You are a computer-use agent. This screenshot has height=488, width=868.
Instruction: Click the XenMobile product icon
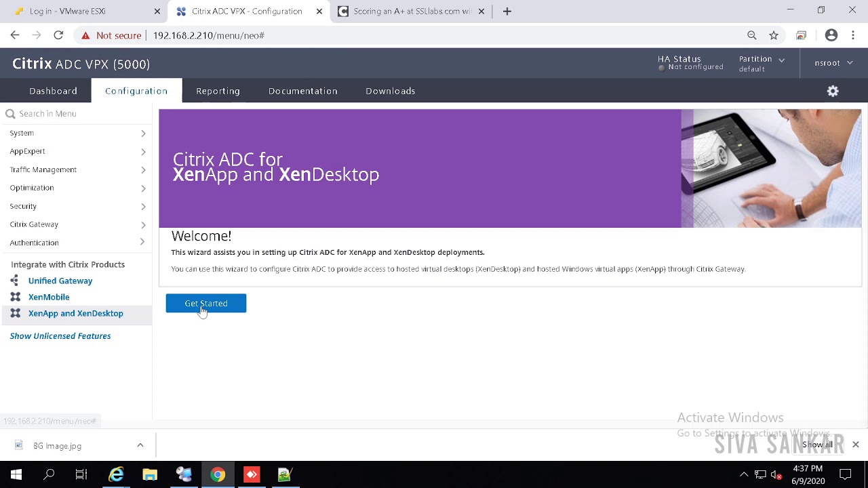15,297
